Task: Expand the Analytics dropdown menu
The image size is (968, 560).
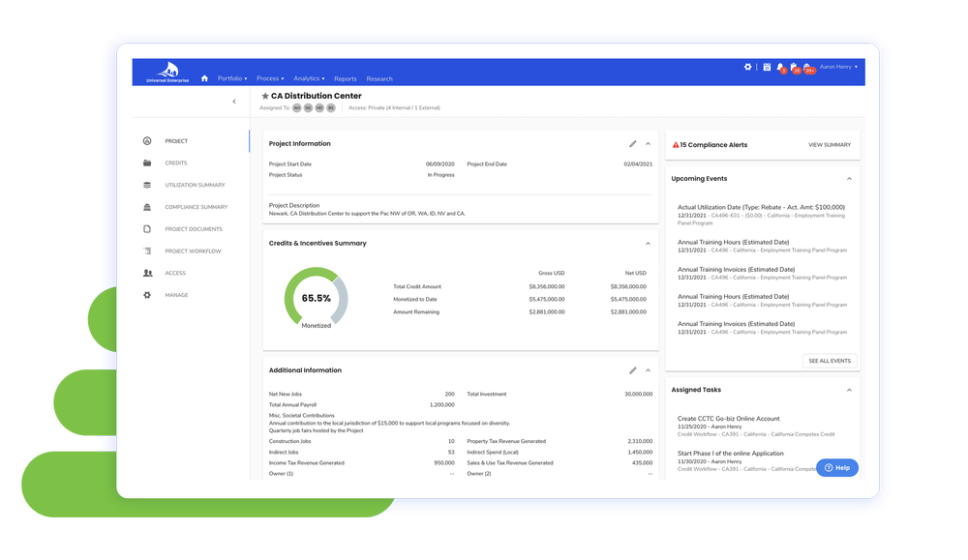Action: click(309, 78)
